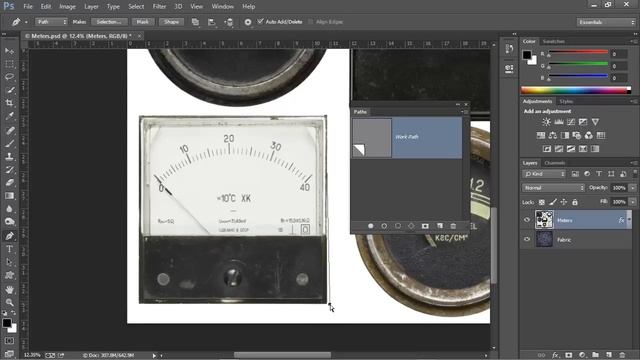Select the Rectangular Marquee tool
Image resolution: width=640 pixels, height=360 pixels.
(x=9, y=64)
